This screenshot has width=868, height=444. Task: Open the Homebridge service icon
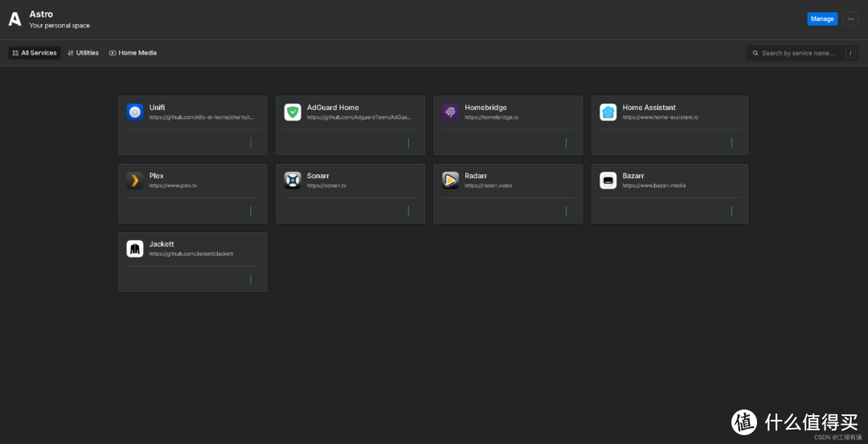click(x=451, y=112)
